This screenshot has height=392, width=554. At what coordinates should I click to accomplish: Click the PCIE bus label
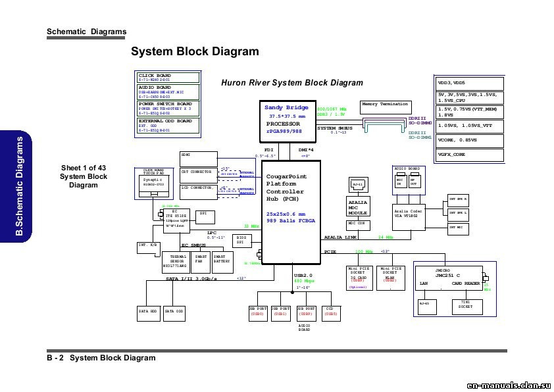[330, 252]
